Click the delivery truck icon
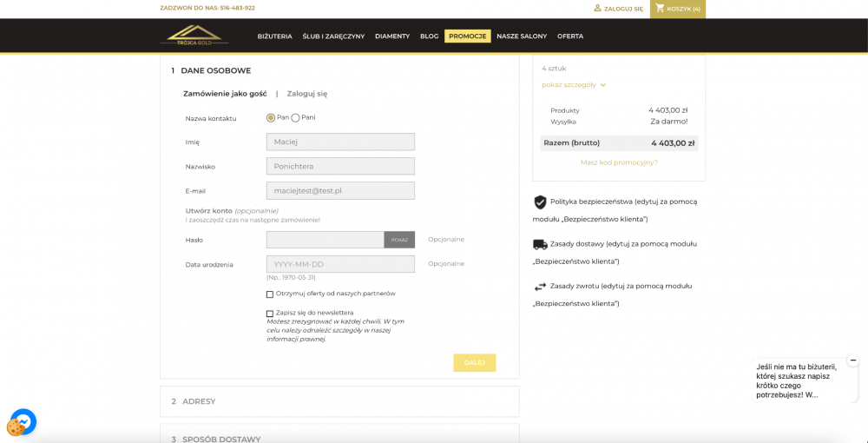Image resolution: width=868 pixels, height=443 pixels. (540, 244)
